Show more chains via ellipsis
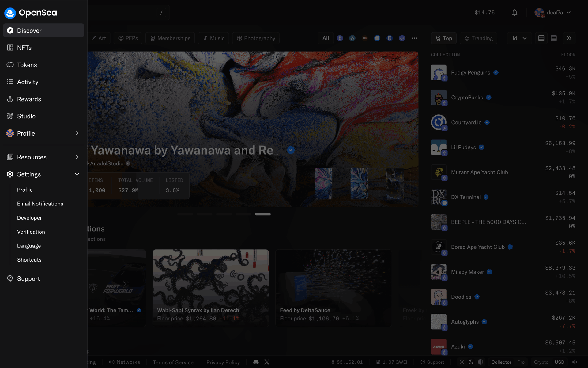The width and height of the screenshot is (588, 368). pos(415,38)
